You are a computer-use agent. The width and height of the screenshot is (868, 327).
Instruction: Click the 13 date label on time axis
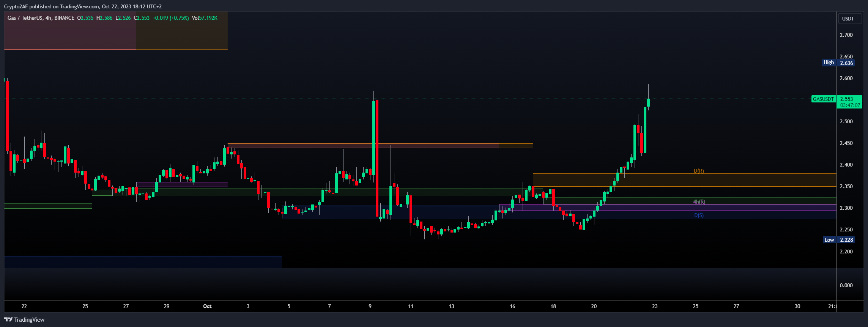pos(451,306)
